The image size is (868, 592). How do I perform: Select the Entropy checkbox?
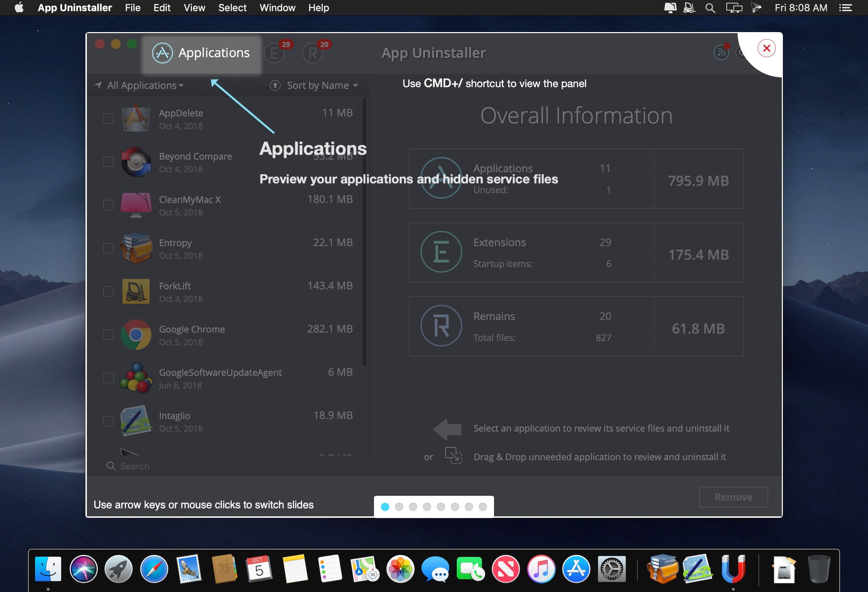[108, 249]
